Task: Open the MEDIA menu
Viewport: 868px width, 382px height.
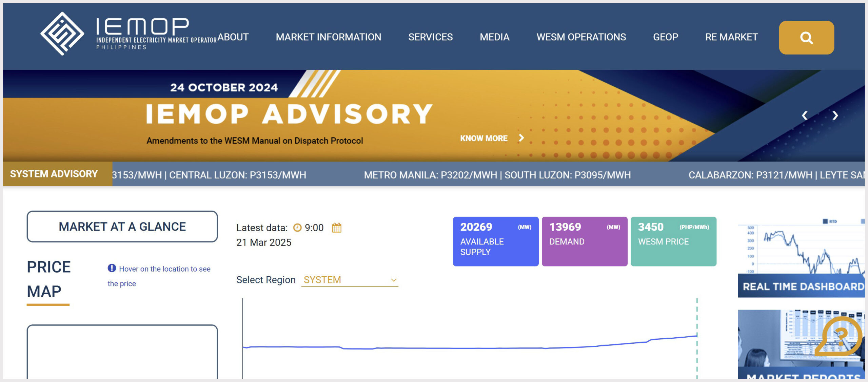Action: pyautogui.click(x=494, y=37)
